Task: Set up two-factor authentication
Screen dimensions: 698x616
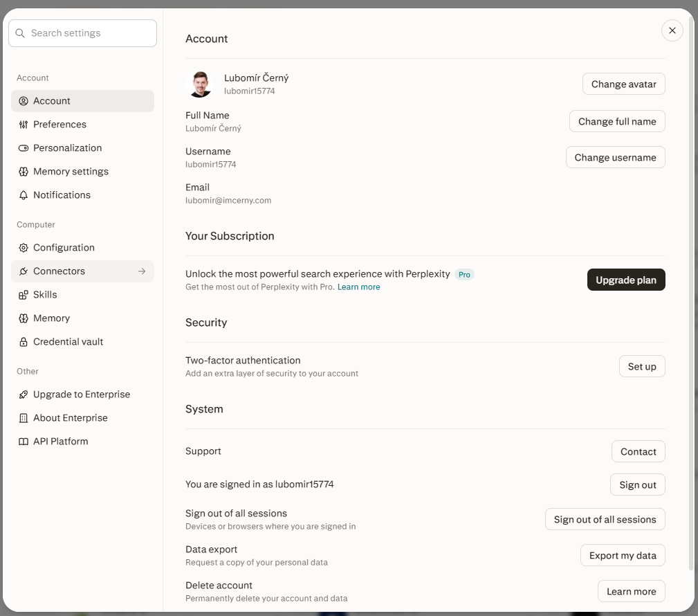Action: coord(642,366)
